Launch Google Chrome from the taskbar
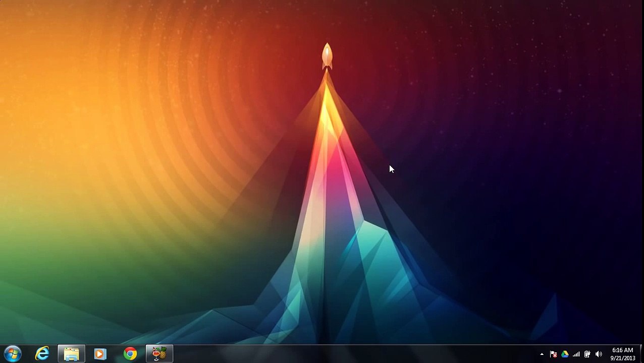This screenshot has height=363, width=644. pyautogui.click(x=130, y=354)
